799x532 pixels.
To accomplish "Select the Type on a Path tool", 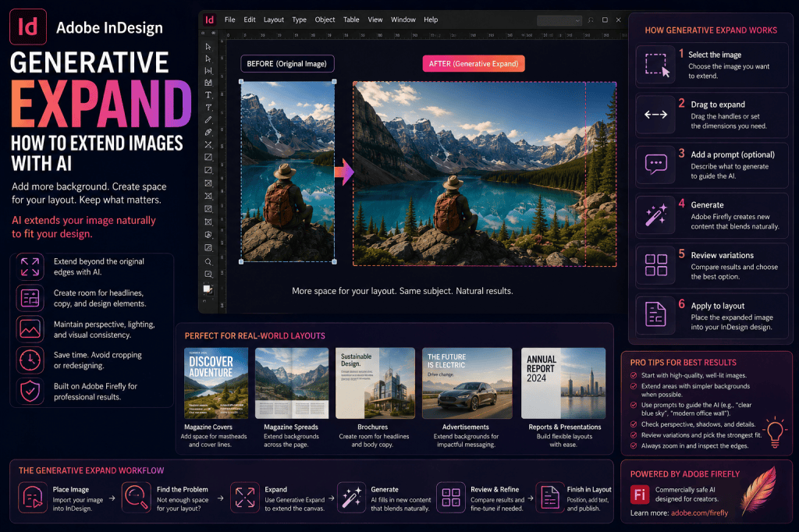I will click(208, 108).
